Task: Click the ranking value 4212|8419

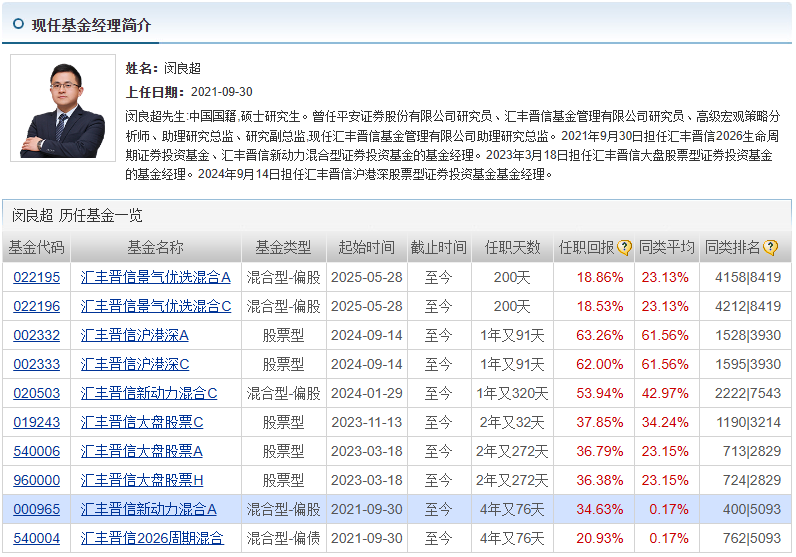Action: (748, 306)
